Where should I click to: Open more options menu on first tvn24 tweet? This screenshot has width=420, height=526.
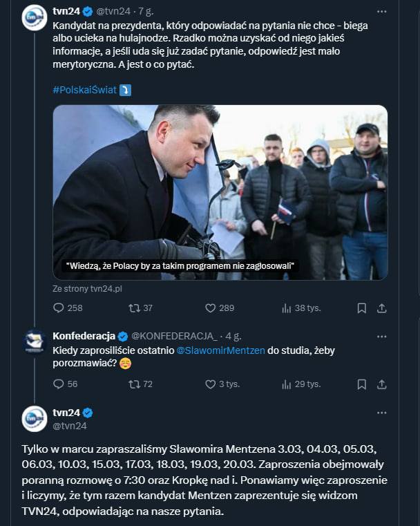(382, 12)
